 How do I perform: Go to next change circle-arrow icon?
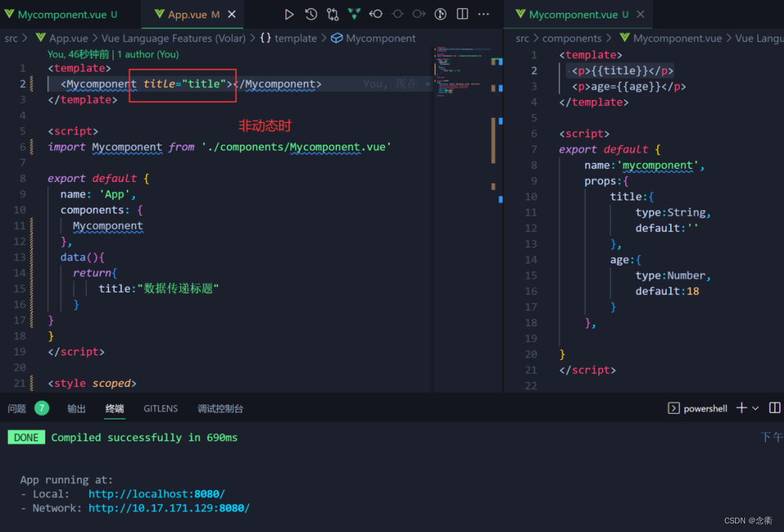(419, 14)
